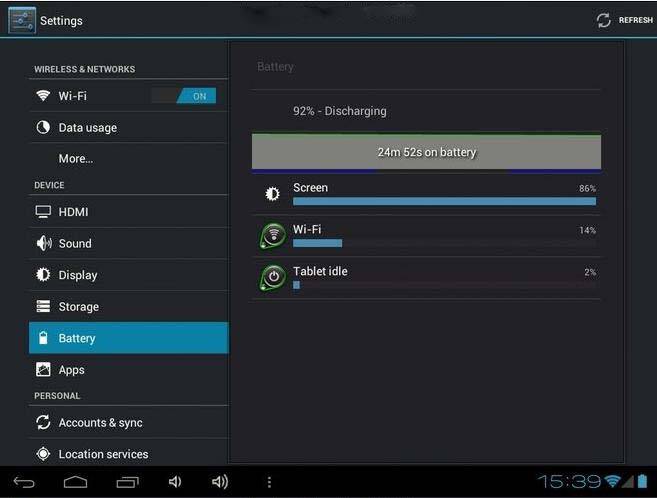
Task: Open the battery history graph
Action: (426, 152)
